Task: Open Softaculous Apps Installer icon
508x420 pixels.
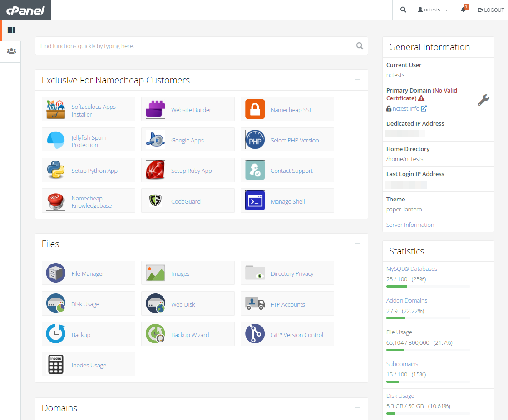Action: tap(56, 109)
